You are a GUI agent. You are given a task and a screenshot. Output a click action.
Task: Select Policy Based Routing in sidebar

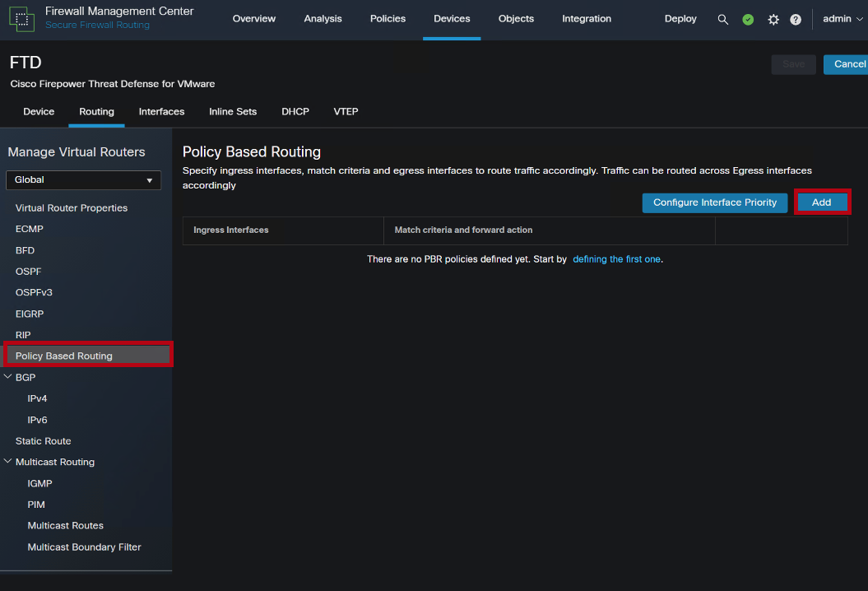pyautogui.click(x=88, y=356)
